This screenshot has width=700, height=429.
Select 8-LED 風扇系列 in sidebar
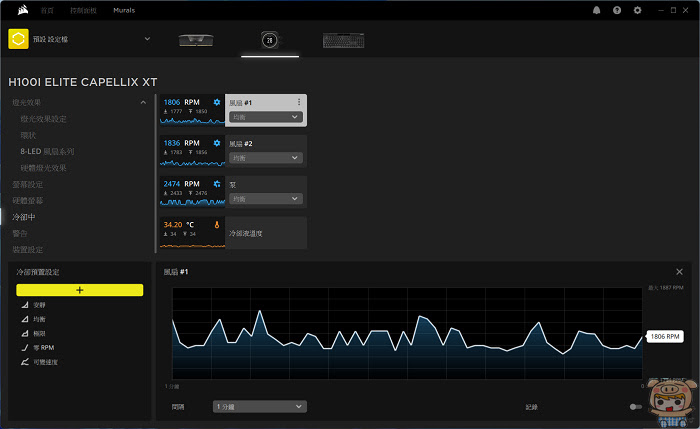[47, 151]
